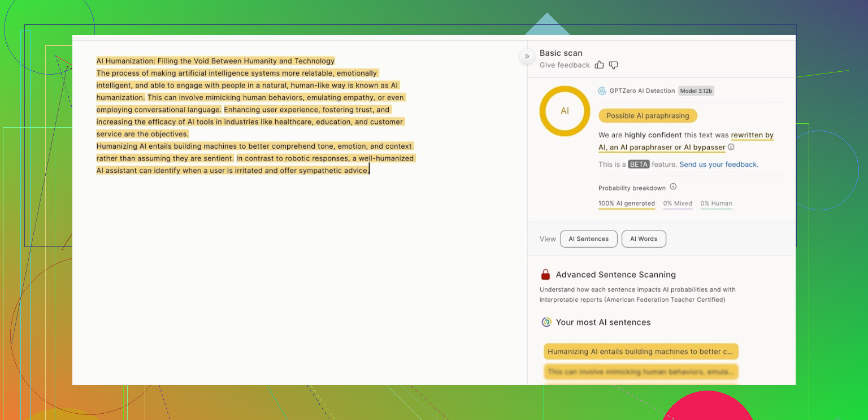Toggle the AI Words view
The image size is (868, 420).
(644, 239)
